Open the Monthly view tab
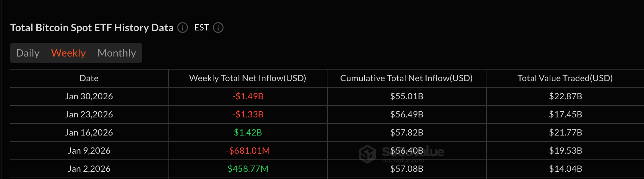Viewport: 644px width, 179px height. pos(117,53)
